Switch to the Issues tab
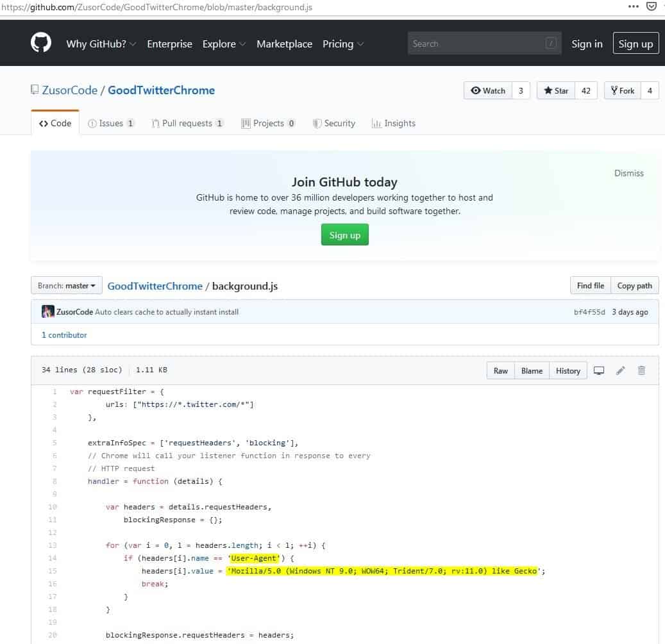The image size is (665, 644). pyautogui.click(x=111, y=123)
